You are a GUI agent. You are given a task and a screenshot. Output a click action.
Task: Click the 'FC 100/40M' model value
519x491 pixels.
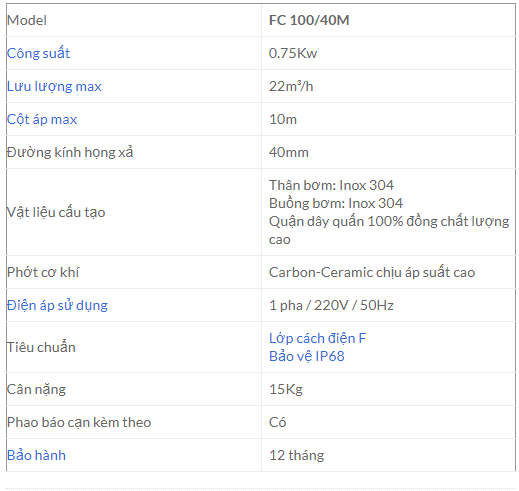pyautogui.click(x=309, y=20)
